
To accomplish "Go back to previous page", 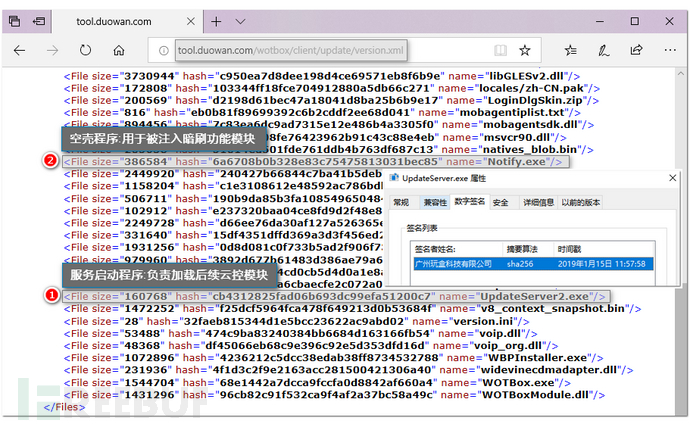I will (19, 51).
